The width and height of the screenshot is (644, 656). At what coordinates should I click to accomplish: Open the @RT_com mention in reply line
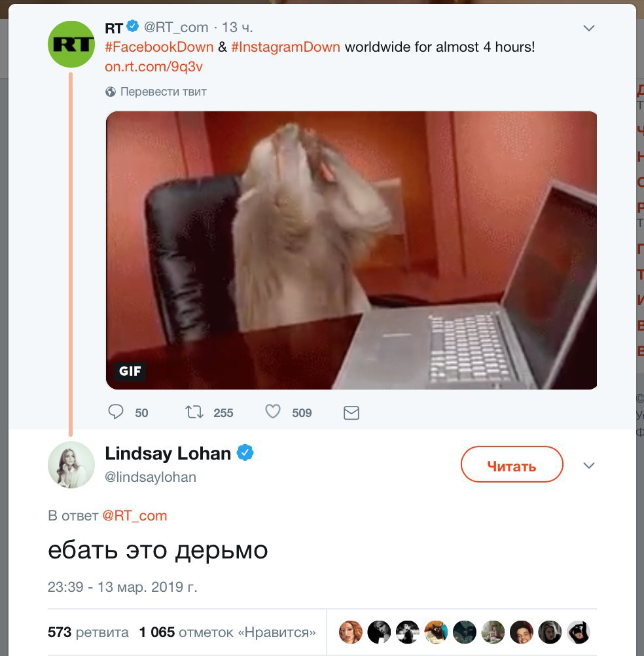click(135, 515)
